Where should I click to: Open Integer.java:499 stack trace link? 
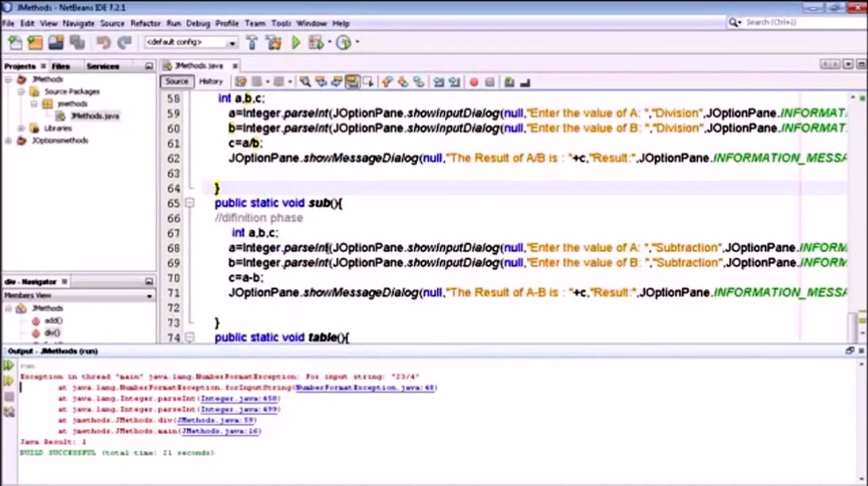pyautogui.click(x=239, y=410)
